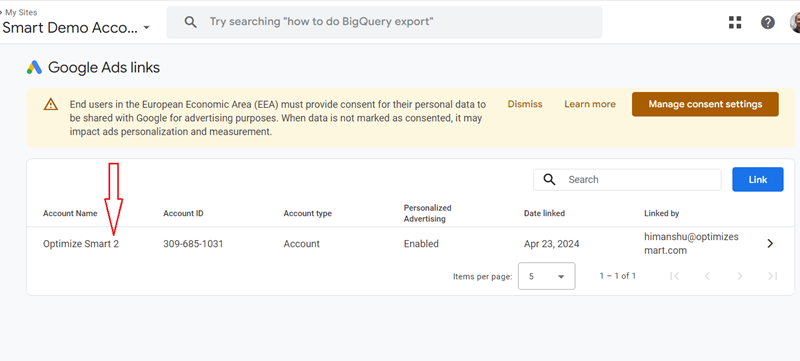The image size is (800, 361).
Task: Focus the Google Ads links Search field
Action: 628,179
